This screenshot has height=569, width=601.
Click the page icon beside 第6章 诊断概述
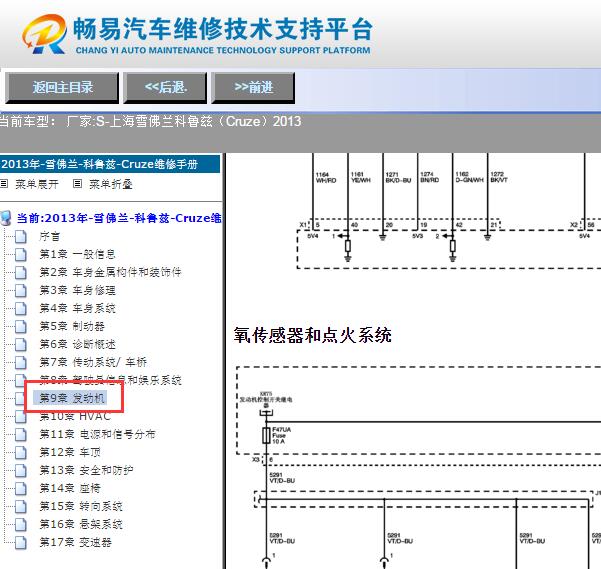click(x=21, y=344)
